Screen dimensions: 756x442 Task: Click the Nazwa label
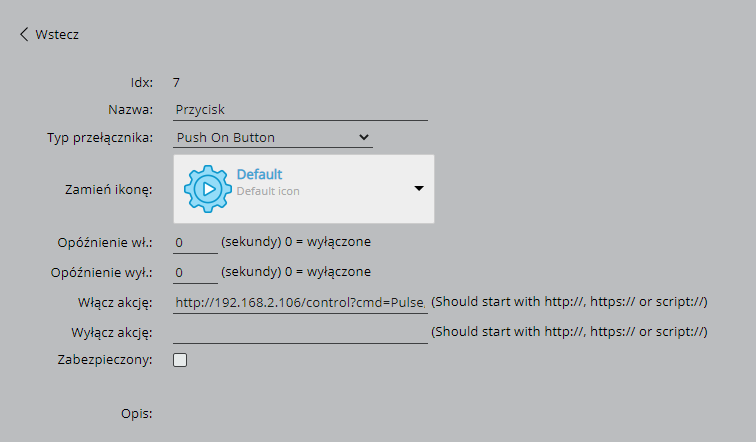(x=129, y=110)
